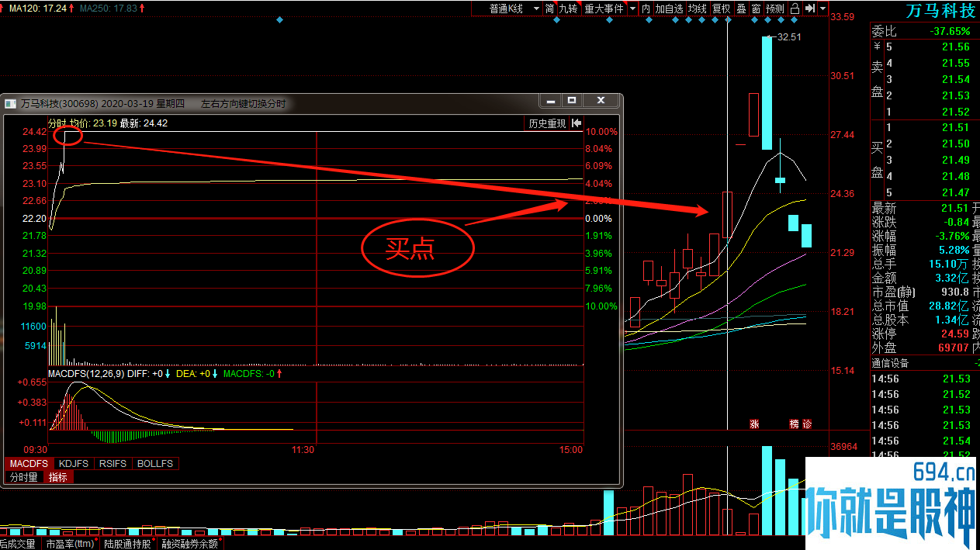980x550 pixels.
Task: Click the 榜 marker on K-line chart
Action: pyautogui.click(x=794, y=424)
